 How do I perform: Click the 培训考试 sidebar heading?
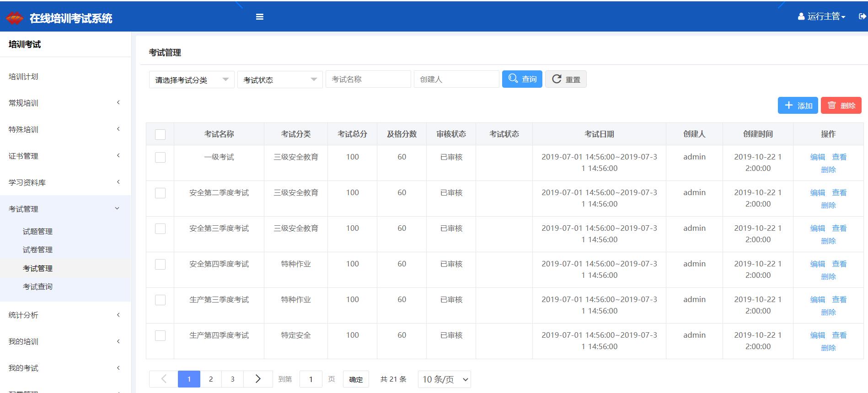coord(25,44)
